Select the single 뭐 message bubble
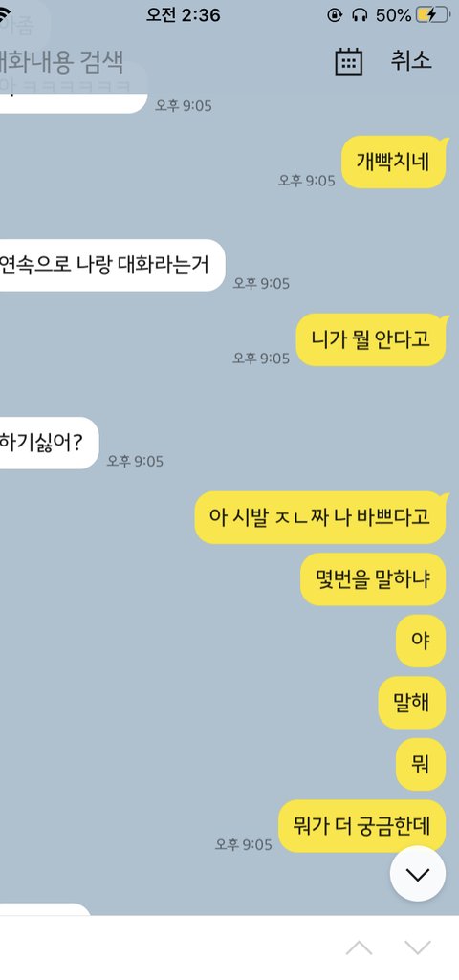Screen dimensions: 459x980 pyautogui.click(x=421, y=764)
